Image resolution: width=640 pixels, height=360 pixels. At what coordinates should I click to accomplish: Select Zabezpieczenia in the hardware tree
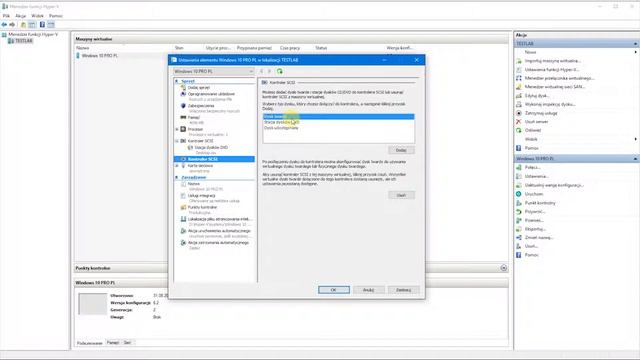coord(201,106)
